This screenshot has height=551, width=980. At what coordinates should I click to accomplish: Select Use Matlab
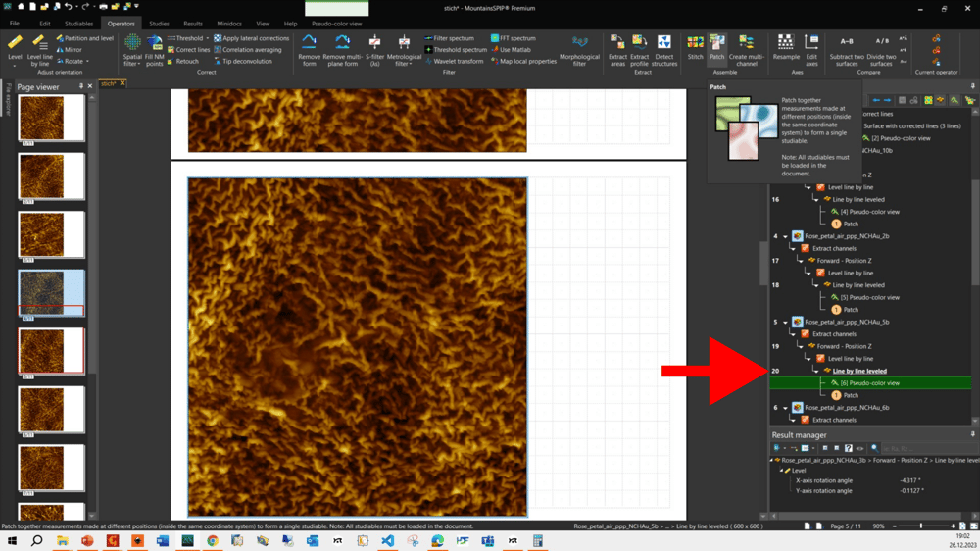coord(511,49)
